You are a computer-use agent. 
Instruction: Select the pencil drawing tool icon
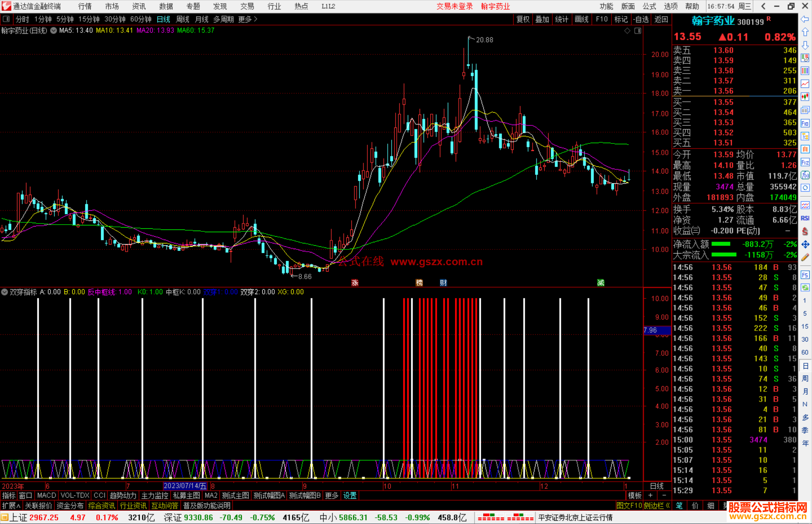click(x=805, y=258)
